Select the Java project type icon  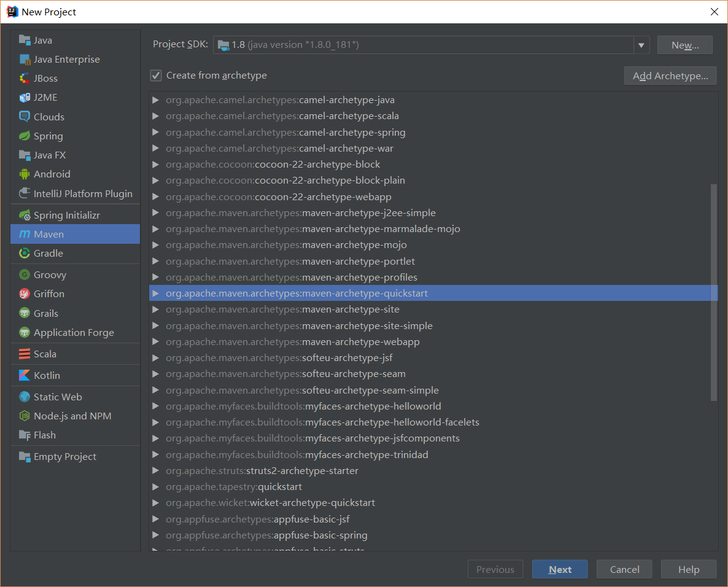pos(25,40)
